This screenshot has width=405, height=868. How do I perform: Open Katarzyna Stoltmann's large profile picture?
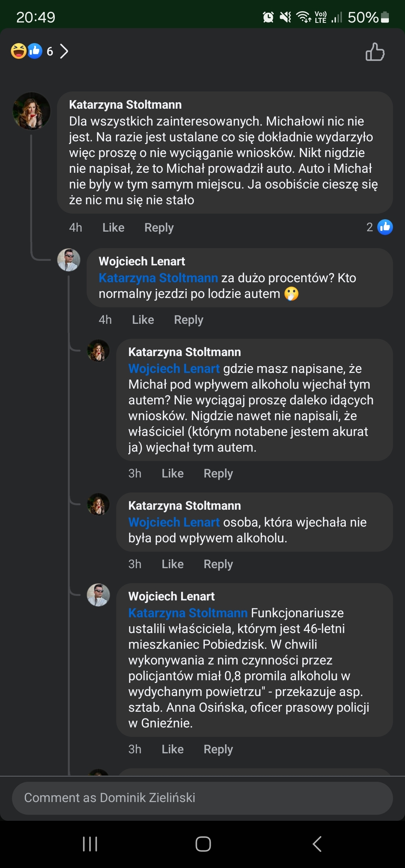[31, 111]
